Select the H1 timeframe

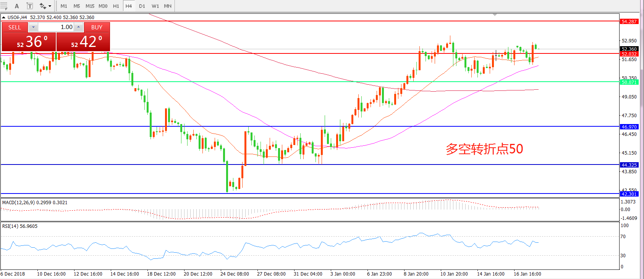(116, 6)
